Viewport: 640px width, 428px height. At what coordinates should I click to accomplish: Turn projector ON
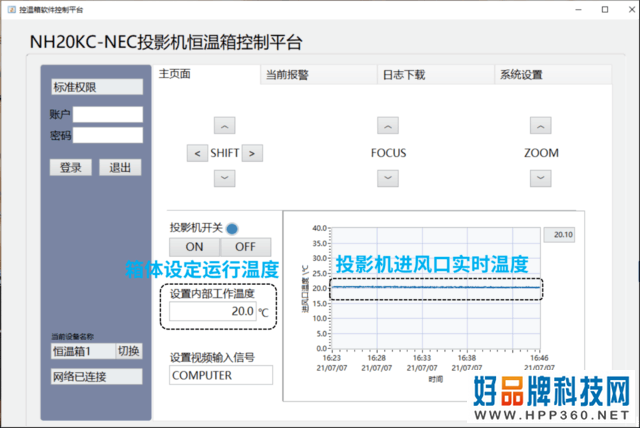click(194, 247)
